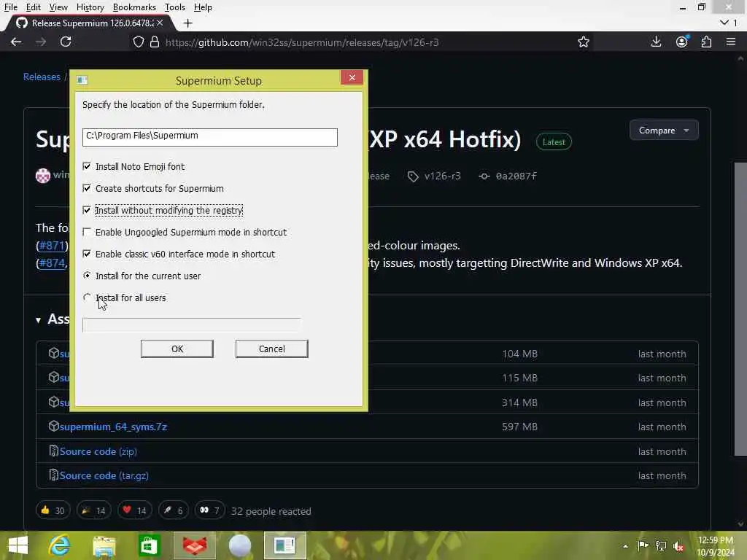The image size is (747, 560).
Task: Open the Firefox hamburger application menu
Action: [731, 42]
